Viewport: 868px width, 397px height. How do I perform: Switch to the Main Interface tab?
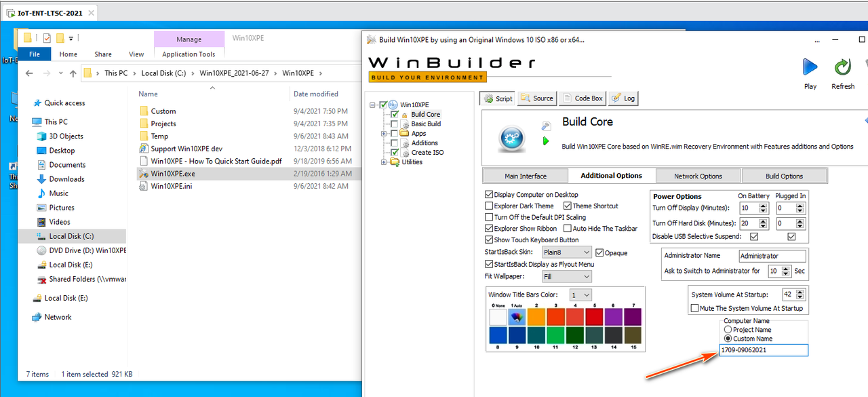(526, 176)
